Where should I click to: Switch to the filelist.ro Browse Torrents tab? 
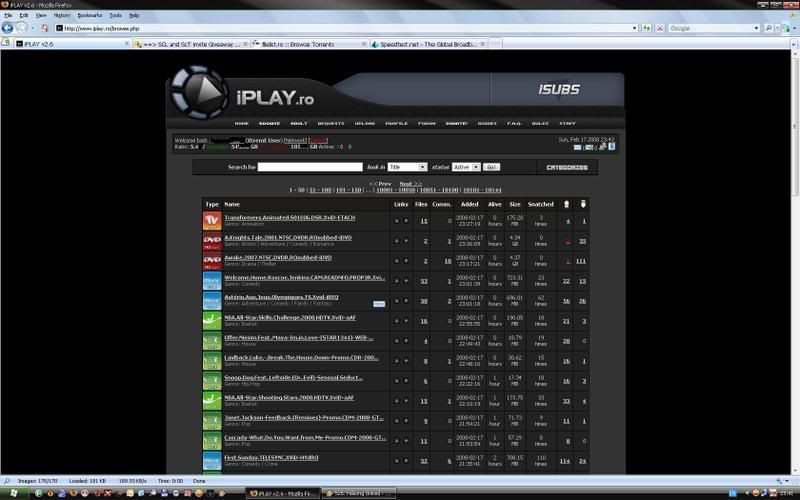pos(309,44)
